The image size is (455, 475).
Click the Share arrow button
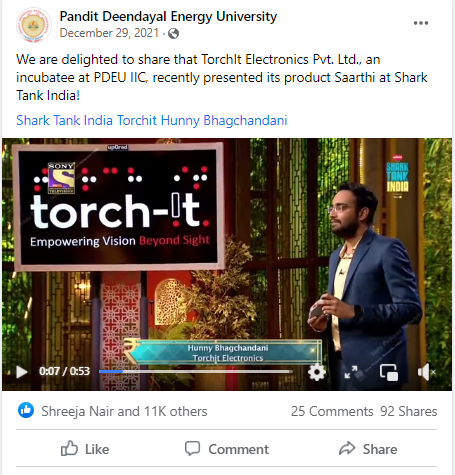pyautogui.click(x=368, y=449)
